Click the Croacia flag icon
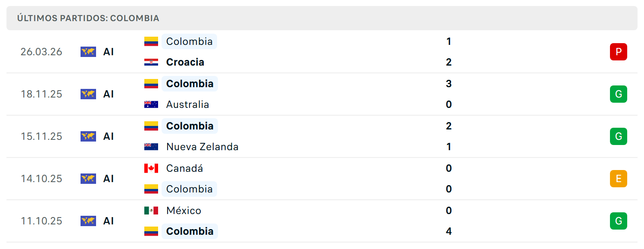Viewport: 644px width, 249px height. click(x=151, y=62)
